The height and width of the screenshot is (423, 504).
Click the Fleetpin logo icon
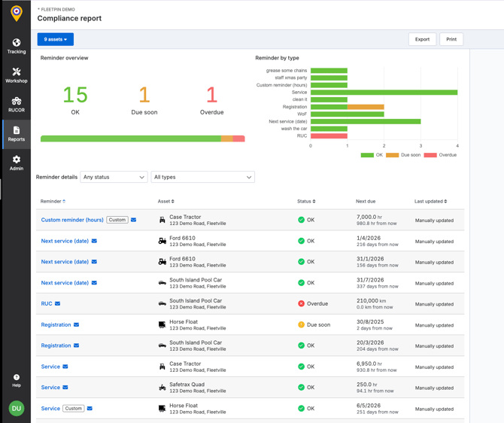tap(16, 14)
